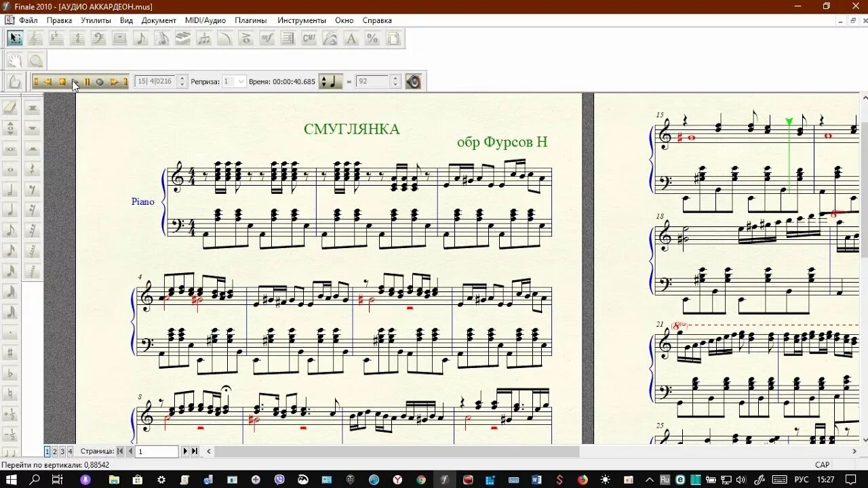Change tempo note value selector
Screen dimensions: 868x488
[x=331, y=81]
